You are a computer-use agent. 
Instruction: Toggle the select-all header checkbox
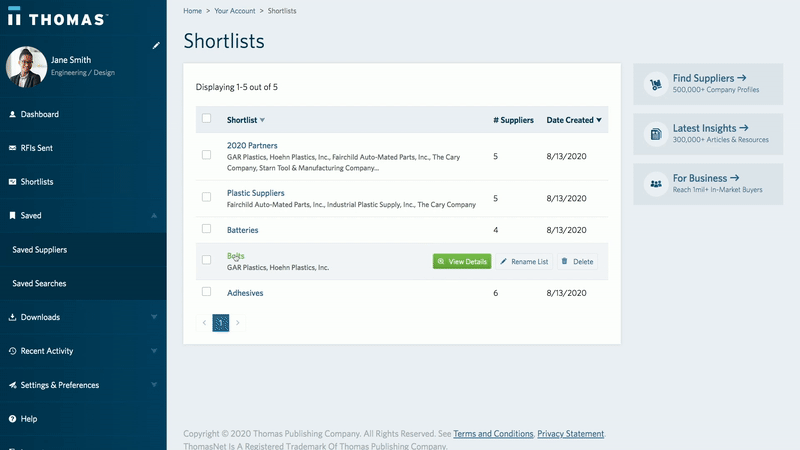point(207,119)
